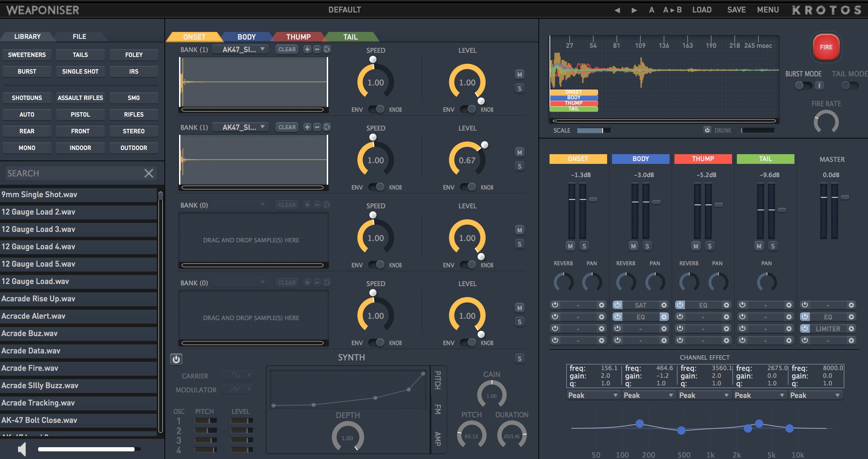Click the speaker volume icon
This screenshot has height=459, width=868.
22,449
